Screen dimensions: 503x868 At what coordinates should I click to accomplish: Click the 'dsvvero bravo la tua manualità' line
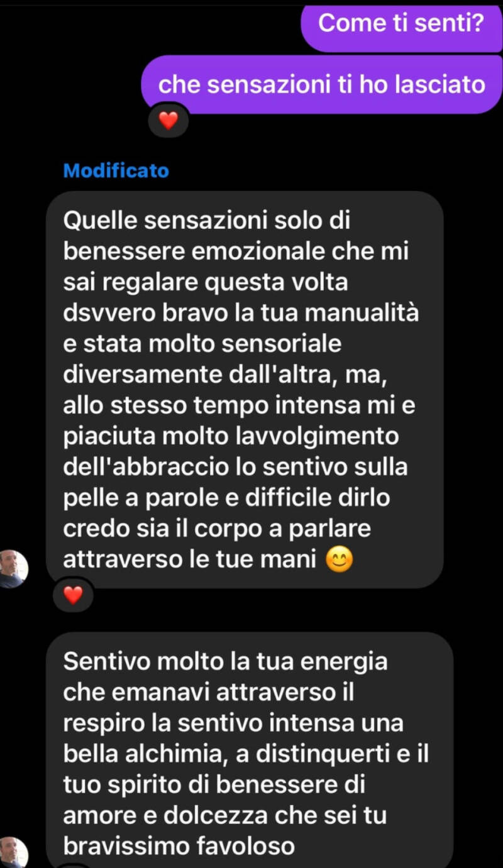tap(241, 314)
